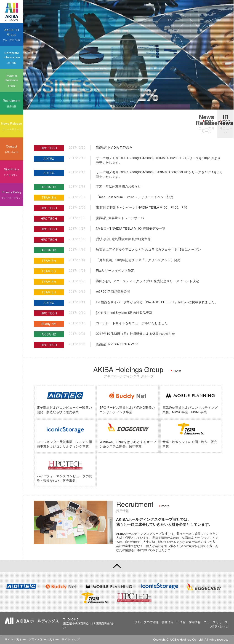Open mao Best Album release event news
The image size is (234, 644).
pos(135,197)
